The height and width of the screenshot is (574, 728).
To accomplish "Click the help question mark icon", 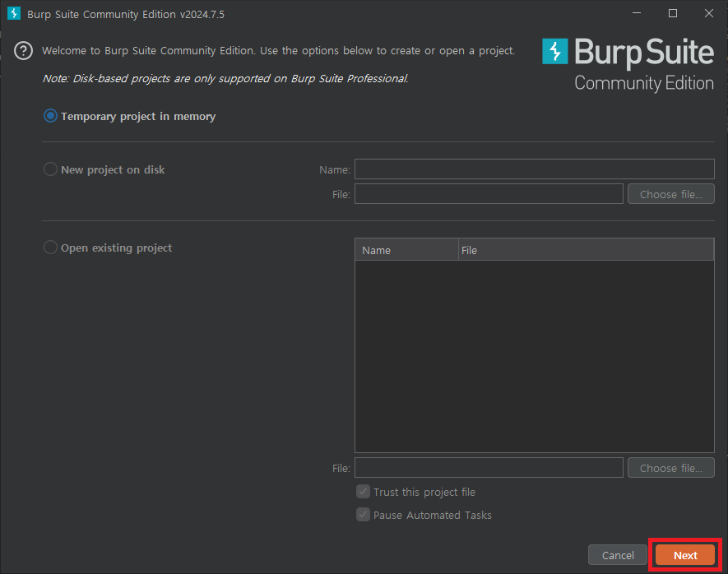I will click(23, 51).
